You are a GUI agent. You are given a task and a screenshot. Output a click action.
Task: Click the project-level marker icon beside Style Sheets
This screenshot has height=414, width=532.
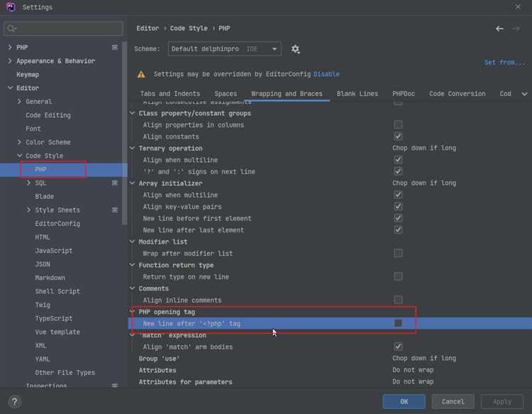point(115,210)
